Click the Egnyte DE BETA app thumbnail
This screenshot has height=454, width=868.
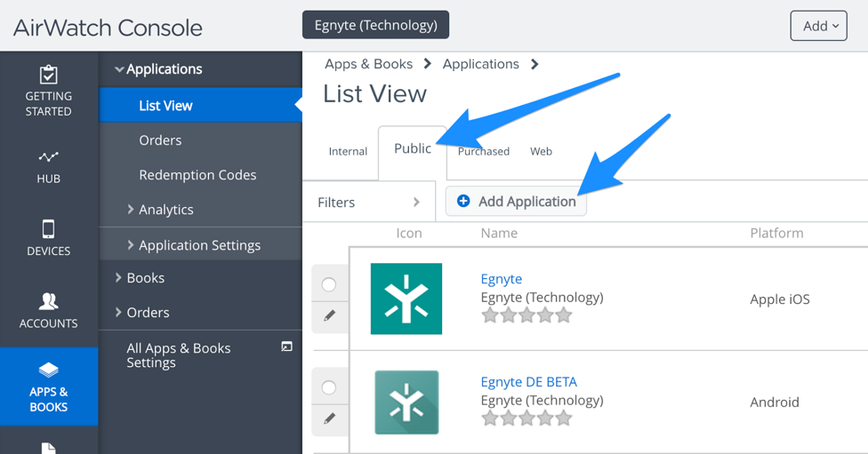pos(406,402)
